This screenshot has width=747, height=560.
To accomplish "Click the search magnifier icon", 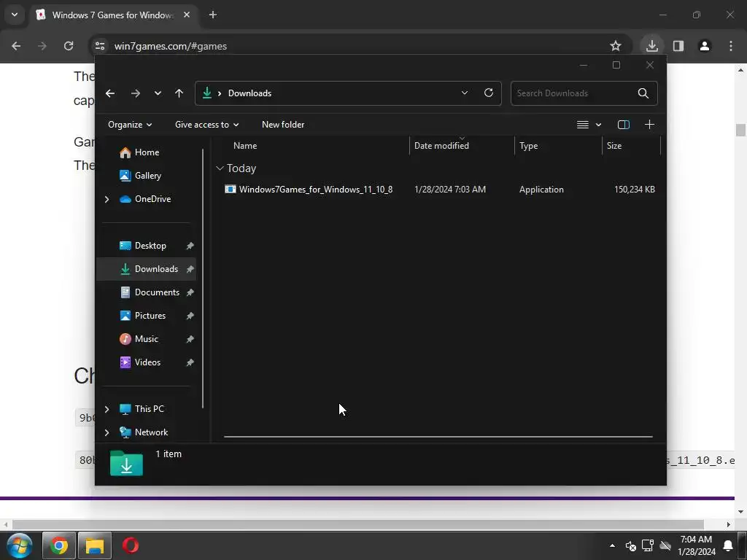I will tap(643, 93).
